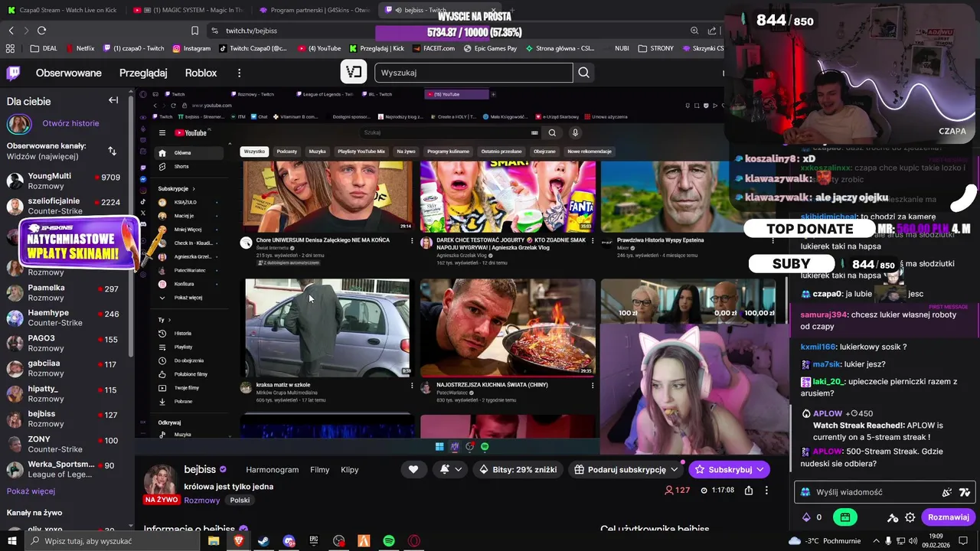The height and width of the screenshot is (551, 980).
Task: Open the browser zoom magnifier icon
Action: [x=694, y=31]
